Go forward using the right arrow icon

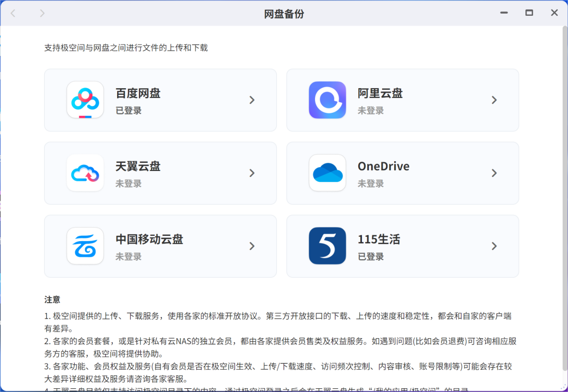(43, 13)
